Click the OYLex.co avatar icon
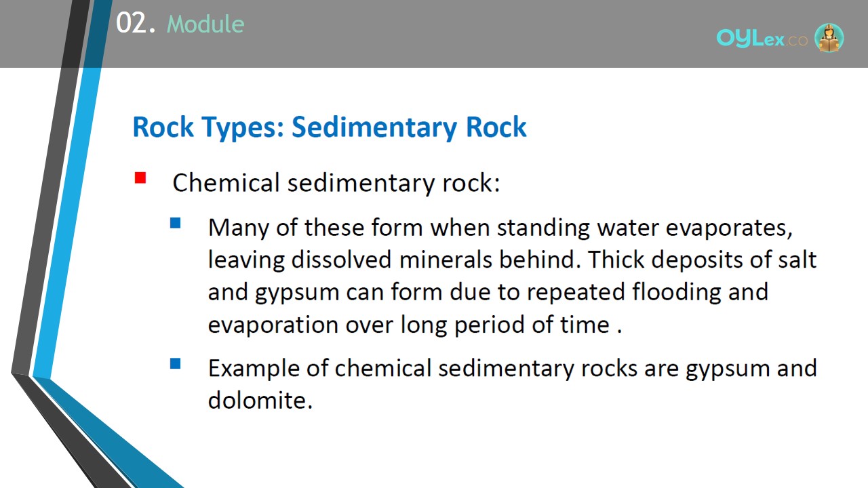Screen dimensions: 868x488 coord(829,38)
